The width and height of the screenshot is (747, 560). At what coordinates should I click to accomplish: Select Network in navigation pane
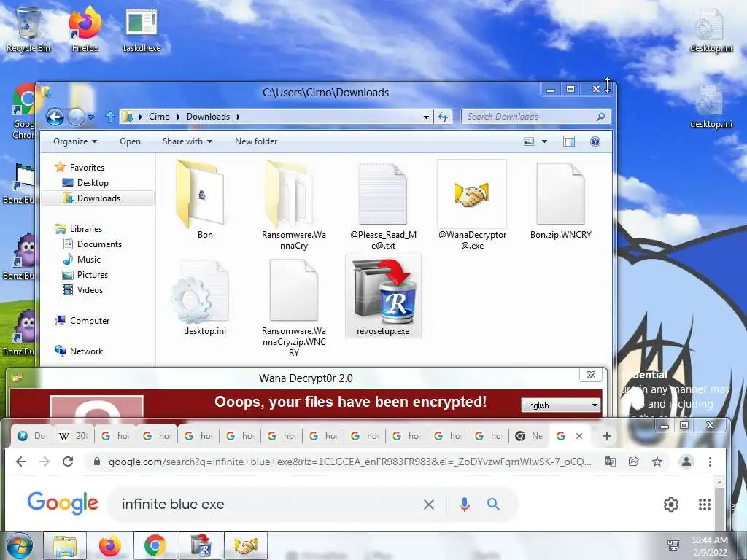[79, 351]
